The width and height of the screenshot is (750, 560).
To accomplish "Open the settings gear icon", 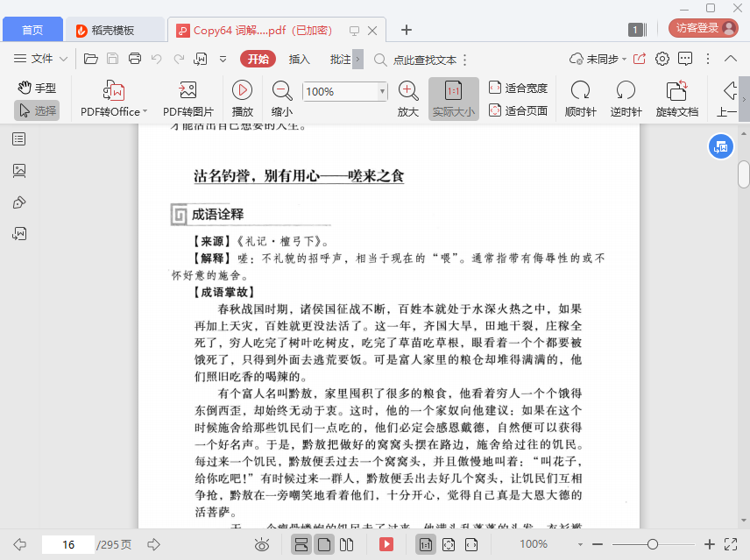I will [x=662, y=59].
